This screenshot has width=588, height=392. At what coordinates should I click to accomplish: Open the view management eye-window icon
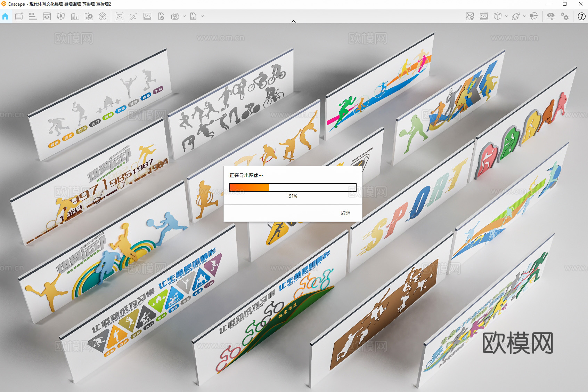coord(47,16)
